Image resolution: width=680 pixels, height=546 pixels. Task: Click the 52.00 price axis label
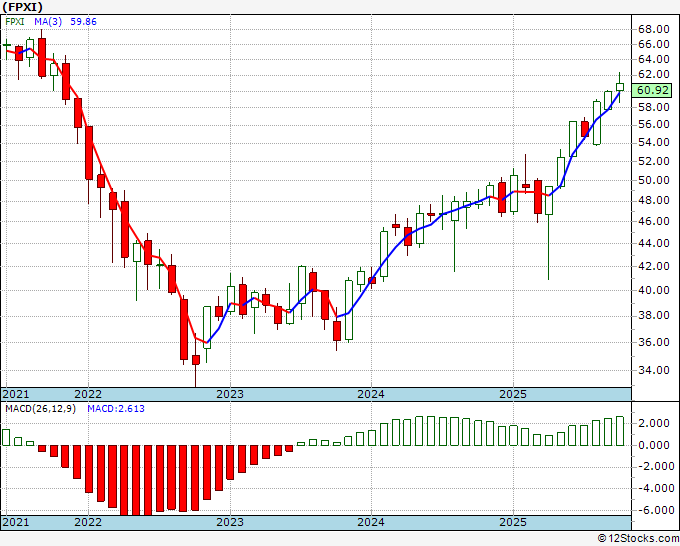[x=654, y=161]
